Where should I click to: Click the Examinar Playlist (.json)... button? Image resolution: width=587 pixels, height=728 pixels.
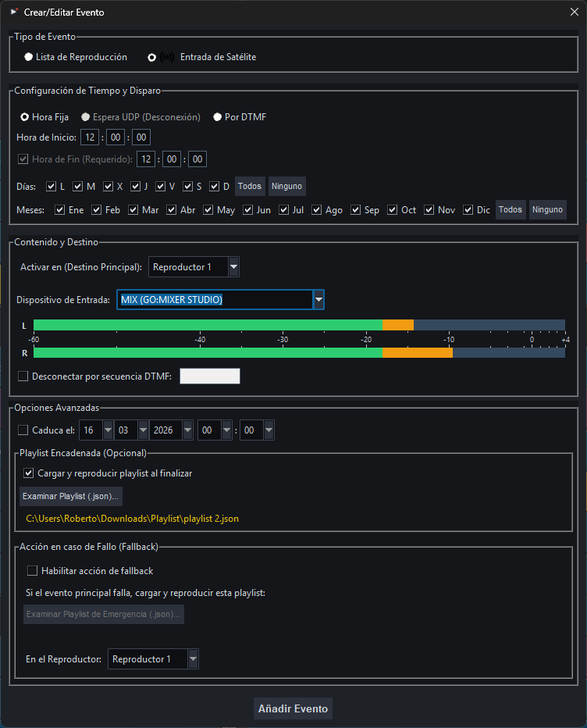(71, 496)
